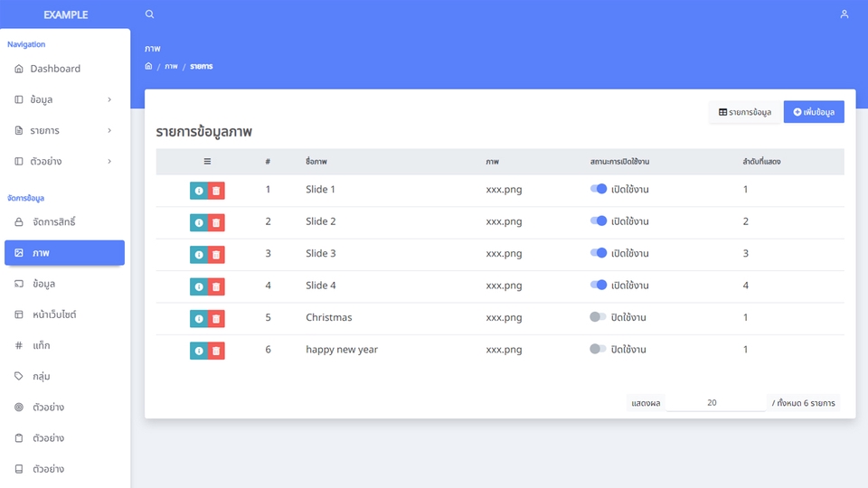868x488 pixels.
Task: Toggle the active switch for Slide 2
Action: pyautogui.click(x=599, y=221)
